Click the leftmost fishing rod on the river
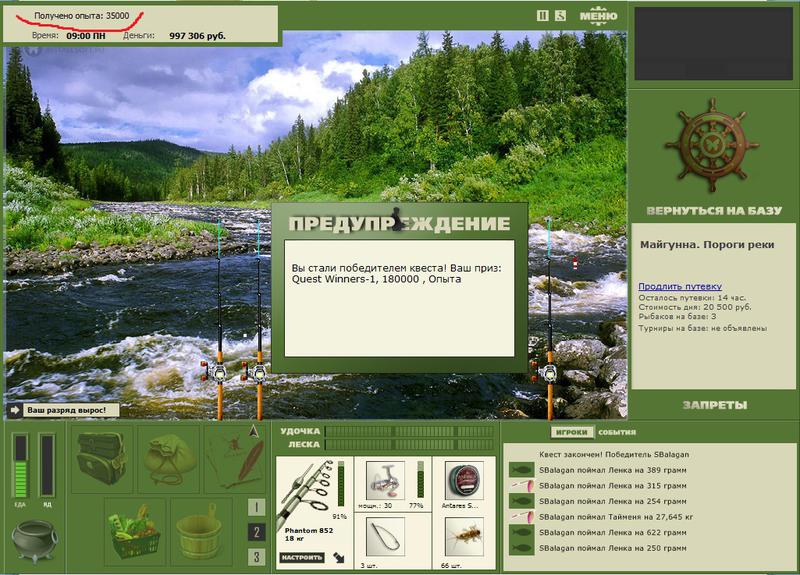 [x=220, y=321]
